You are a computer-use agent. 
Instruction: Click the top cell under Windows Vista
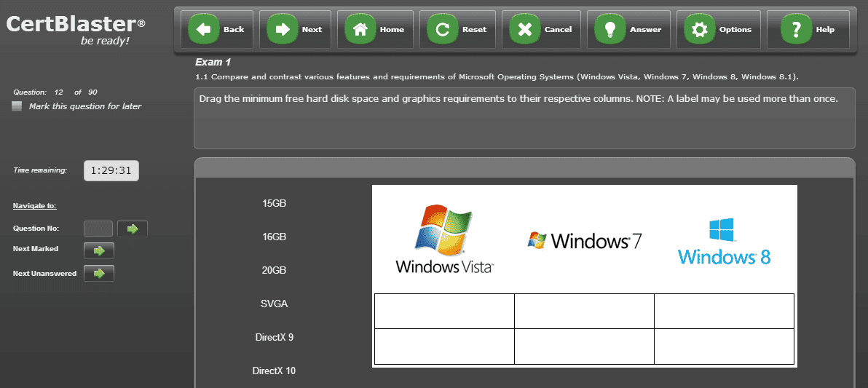444,311
